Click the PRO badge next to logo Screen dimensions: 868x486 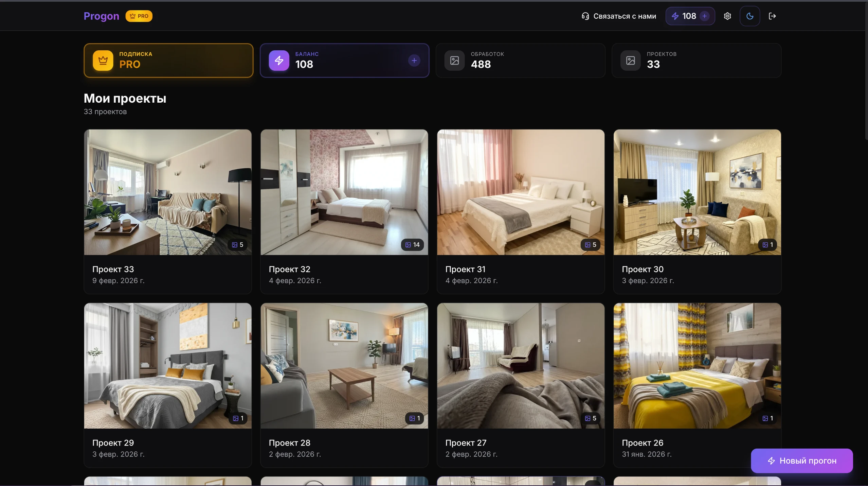(x=139, y=16)
